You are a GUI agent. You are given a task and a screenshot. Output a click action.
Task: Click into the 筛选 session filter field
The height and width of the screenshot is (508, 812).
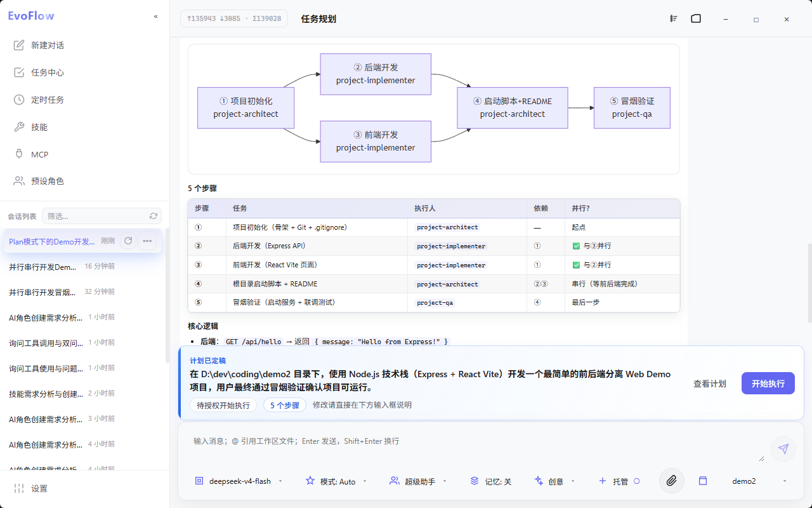[95, 216]
